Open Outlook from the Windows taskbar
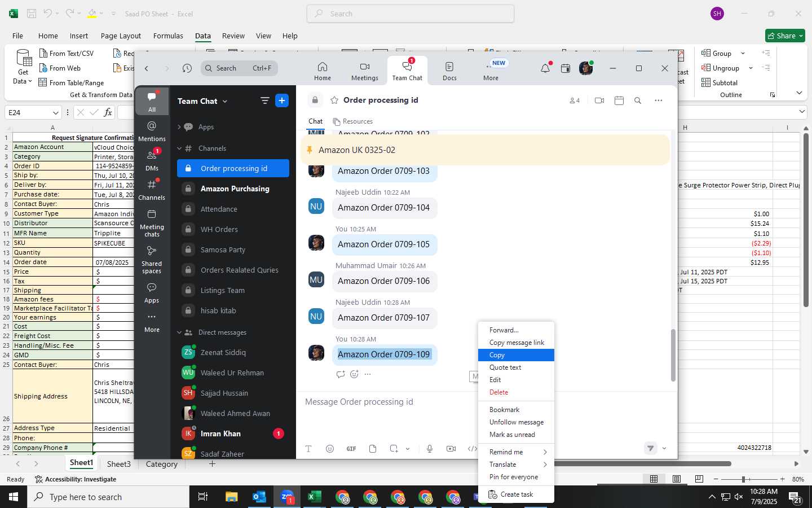Image resolution: width=812 pixels, height=508 pixels. pos(259,497)
